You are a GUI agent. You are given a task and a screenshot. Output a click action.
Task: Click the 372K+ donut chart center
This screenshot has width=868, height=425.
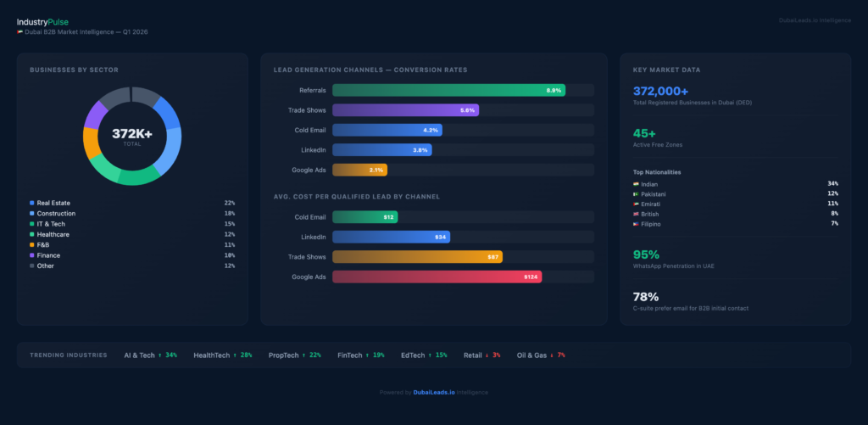pos(132,136)
